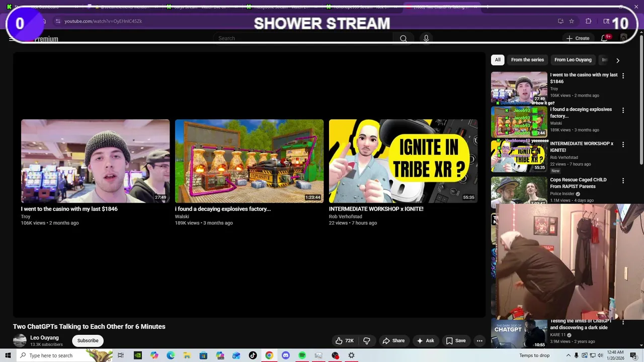Screen dimensions: 644x362
Task: Open the Troy channel under the end-screen casino video
Action: 26,217
